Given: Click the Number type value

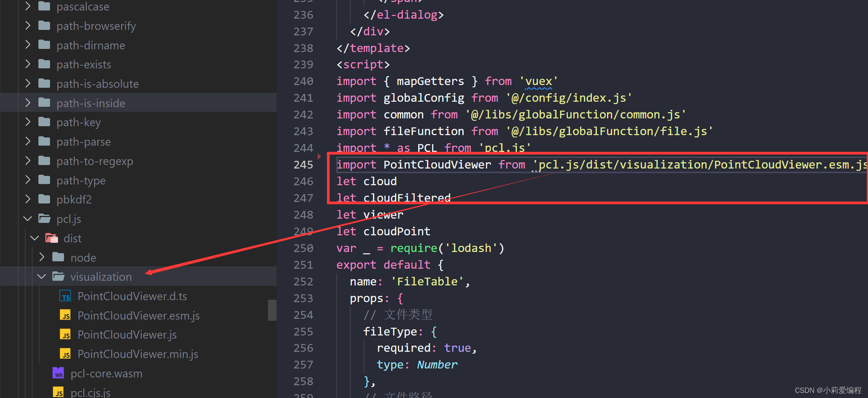Looking at the screenshot, I should coord(437,365).
